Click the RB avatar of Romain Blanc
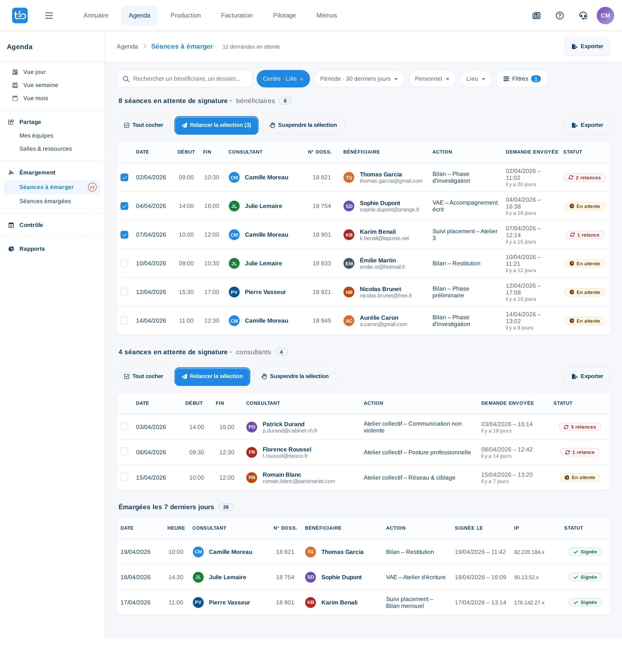Viewport: 622px width, 672px height. [x=252, y=477]
